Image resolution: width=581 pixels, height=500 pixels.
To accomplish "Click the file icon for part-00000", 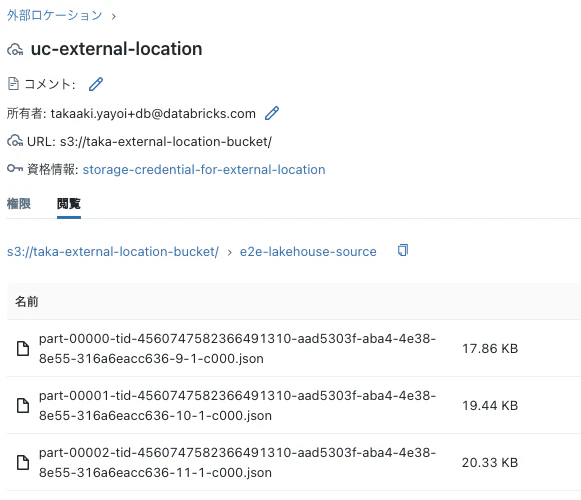I will 23,348.
